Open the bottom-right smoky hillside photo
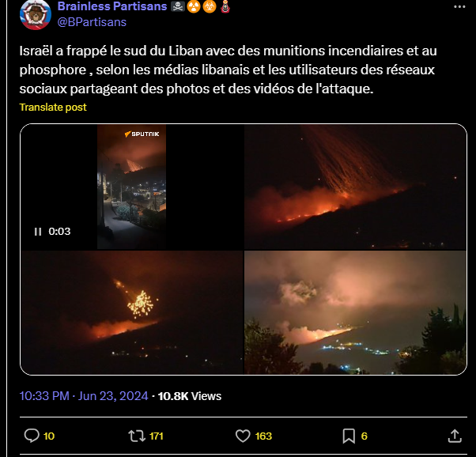The image size is (476, 457). coord(355,312)
